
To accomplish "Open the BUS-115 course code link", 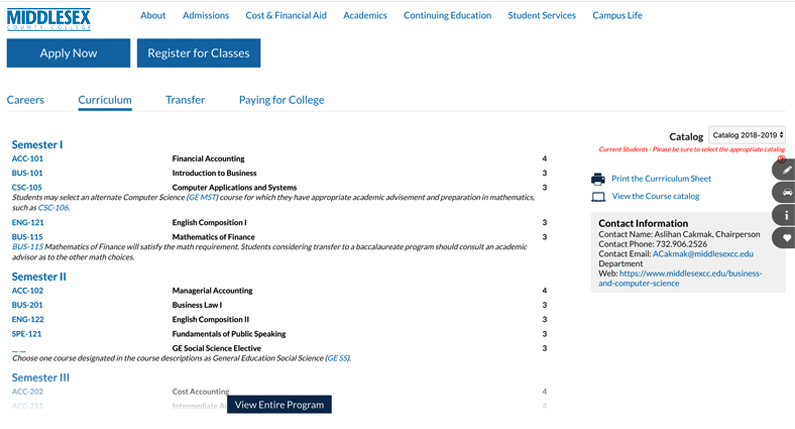I will [x=27, y=237].
